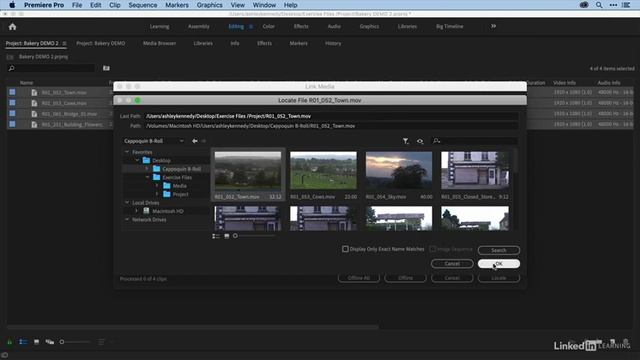Open the Editing workspace menu icon
The image size is (640, 360).
coord(251,27)
